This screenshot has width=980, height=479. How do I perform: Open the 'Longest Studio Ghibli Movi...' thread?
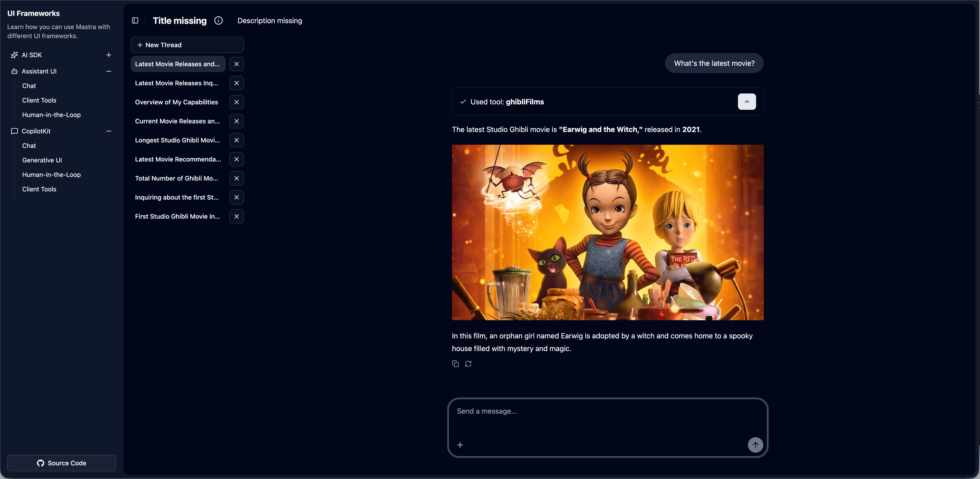coord(178,140)
